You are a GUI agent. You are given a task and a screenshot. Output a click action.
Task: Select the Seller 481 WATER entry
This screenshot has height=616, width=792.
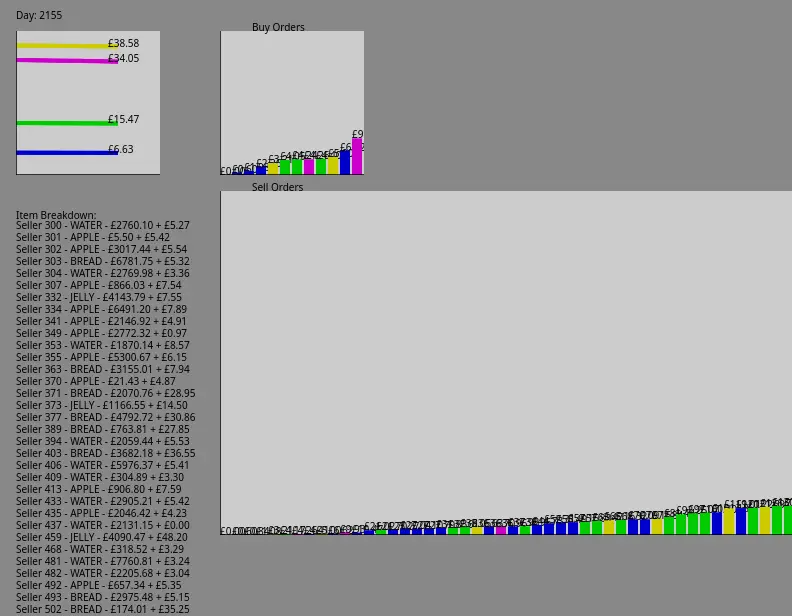coord(102,562)
